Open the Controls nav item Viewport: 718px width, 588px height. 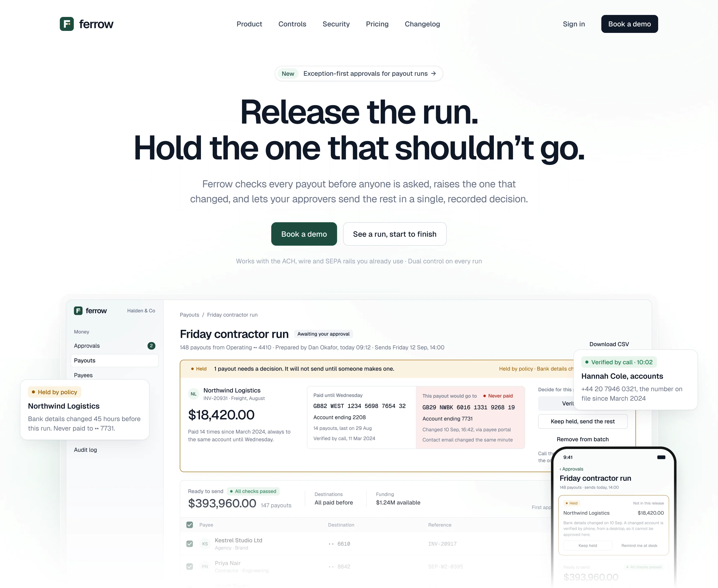tap(292, 24)
